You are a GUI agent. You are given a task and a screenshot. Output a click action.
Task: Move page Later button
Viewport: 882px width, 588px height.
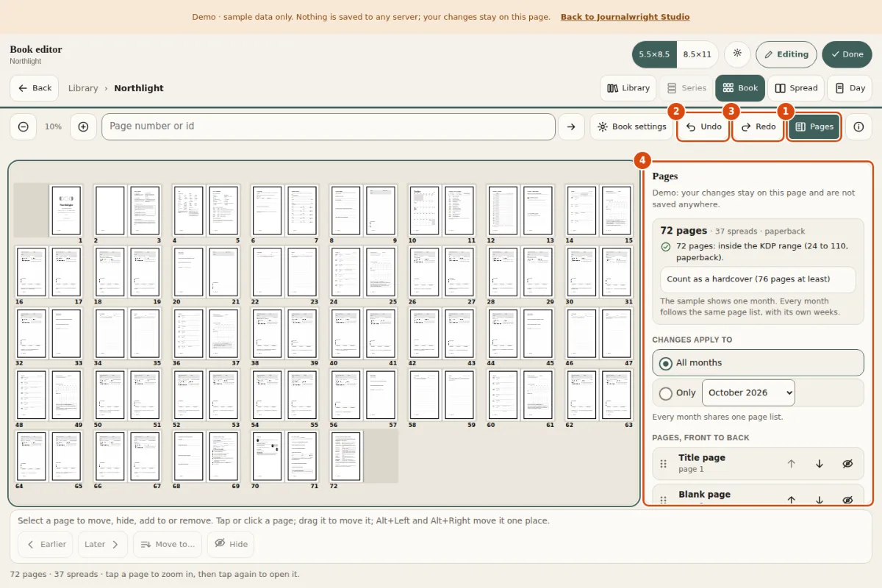coord(103,545)
